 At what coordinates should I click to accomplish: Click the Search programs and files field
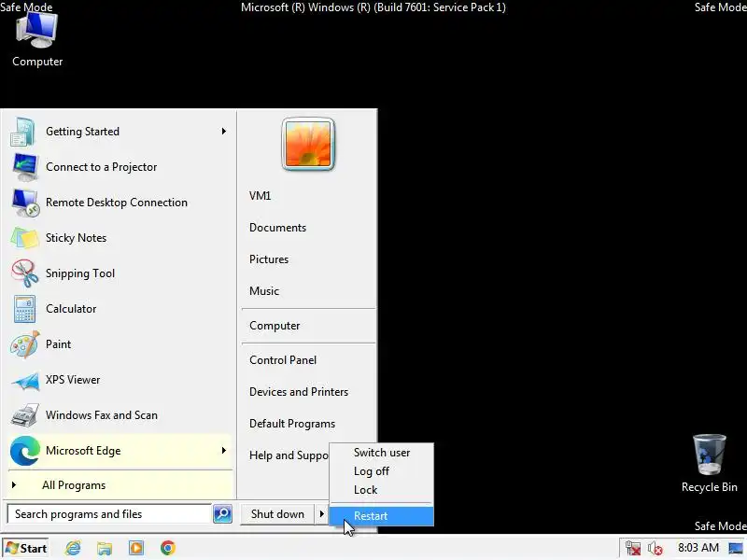coord(109,514)
